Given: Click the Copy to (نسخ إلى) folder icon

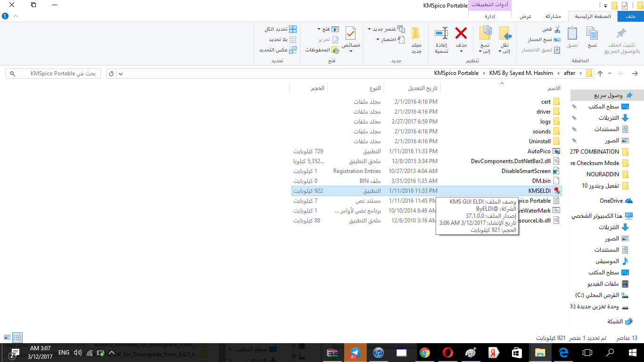Looking at the screenshot, I should 486,33.
